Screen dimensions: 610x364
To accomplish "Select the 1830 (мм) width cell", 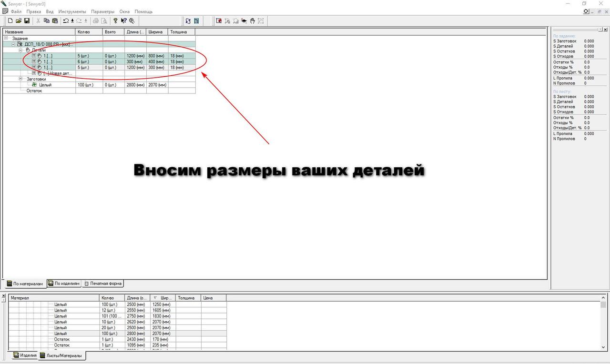I will [163, 316].
